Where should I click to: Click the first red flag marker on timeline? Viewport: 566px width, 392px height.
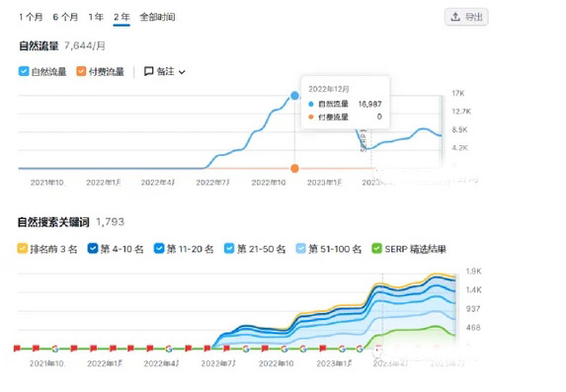17,349
